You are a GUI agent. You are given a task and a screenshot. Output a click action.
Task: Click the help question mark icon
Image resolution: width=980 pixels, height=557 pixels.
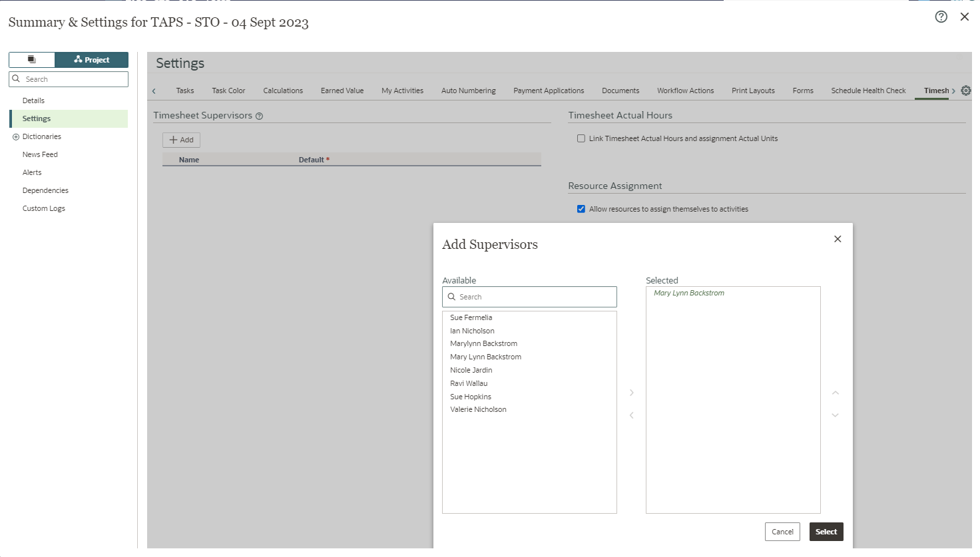click(x=941, y=17)
